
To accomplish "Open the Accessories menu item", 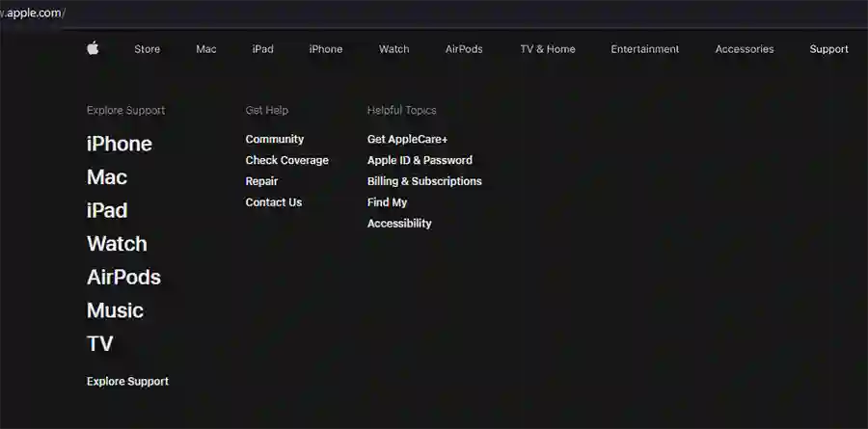I will tap(745, 49).
